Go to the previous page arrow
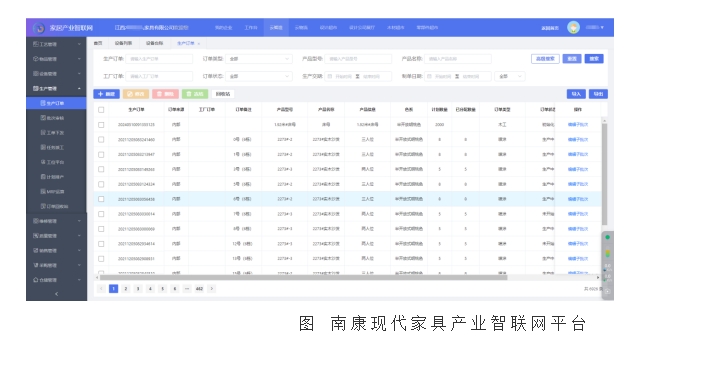This screenshot has width=714, height=384. click(101, 288)
